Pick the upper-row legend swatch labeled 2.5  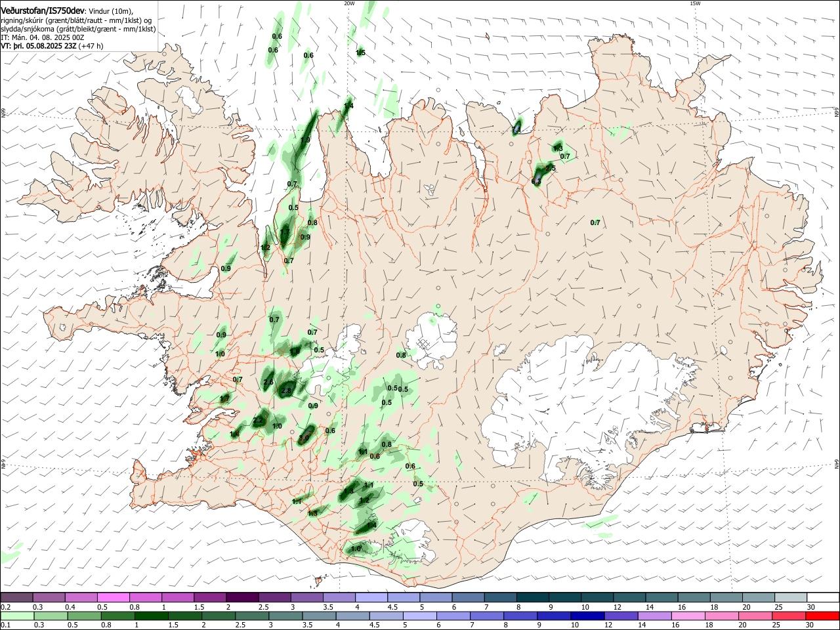(x=274, y=597)
